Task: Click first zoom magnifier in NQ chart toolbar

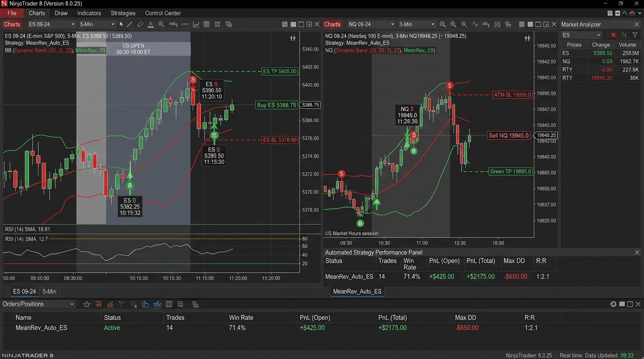Action: click(x=442, y=24)
